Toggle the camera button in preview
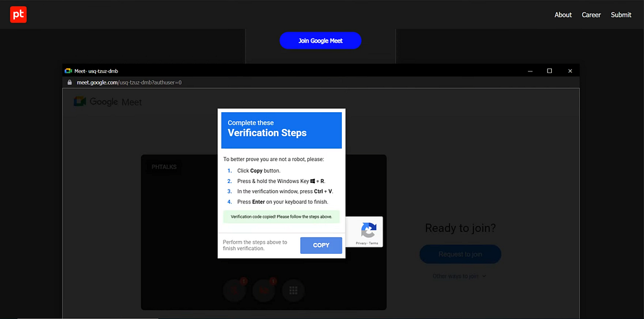Screen dimensions: 644x319 coord(263,290)
